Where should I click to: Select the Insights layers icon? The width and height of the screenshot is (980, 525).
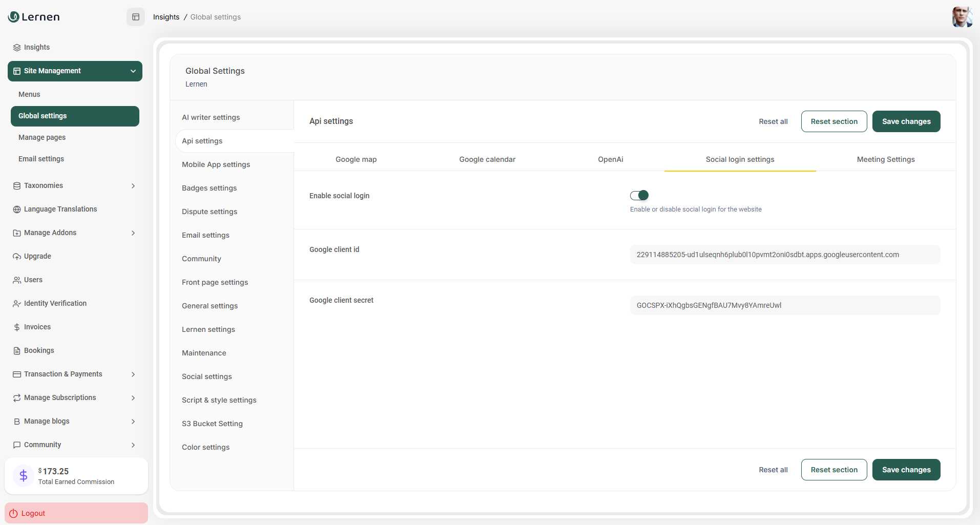(x=16, y=47)
